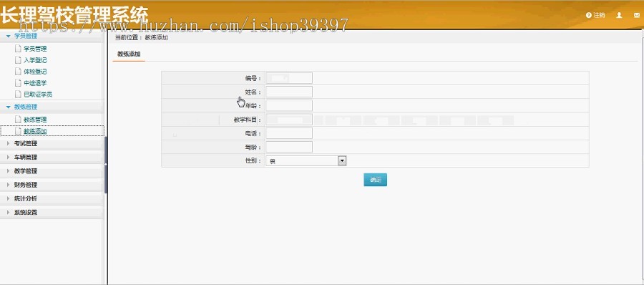Screen dimensions: 644x285
Task: Open the 入学登记 page
Action: 35,60
